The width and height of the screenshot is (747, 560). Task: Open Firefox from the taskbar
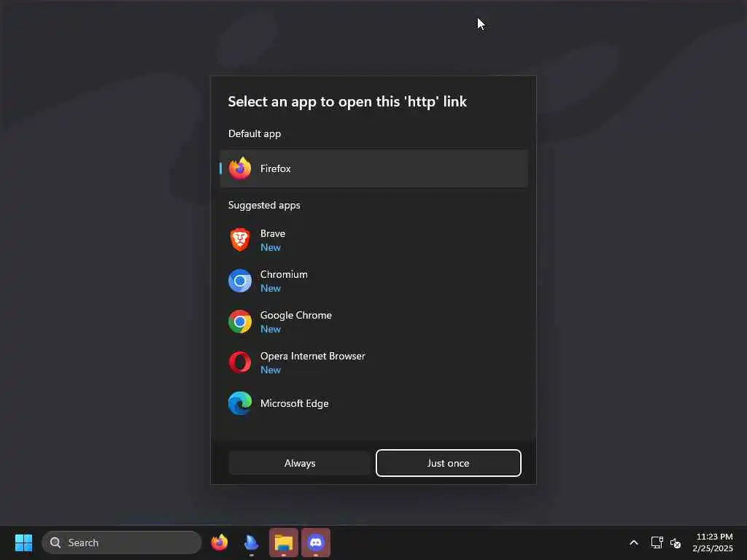tap(219, 542)
